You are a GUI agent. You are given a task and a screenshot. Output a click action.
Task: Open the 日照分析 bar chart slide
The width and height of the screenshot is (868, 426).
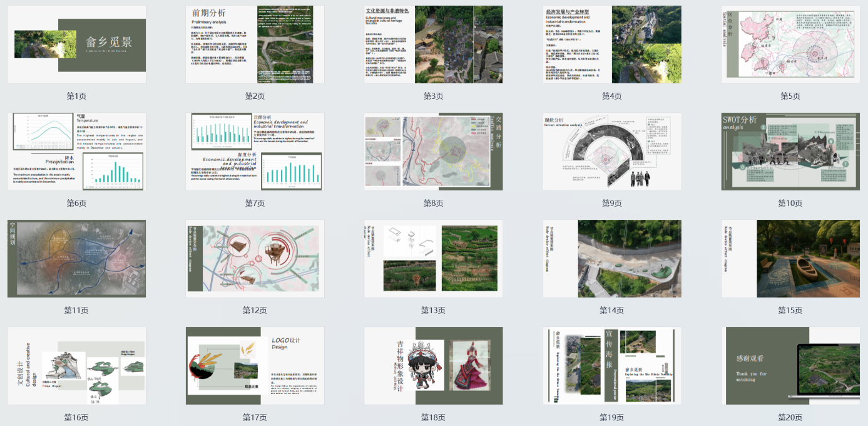[x=255, y=152]
